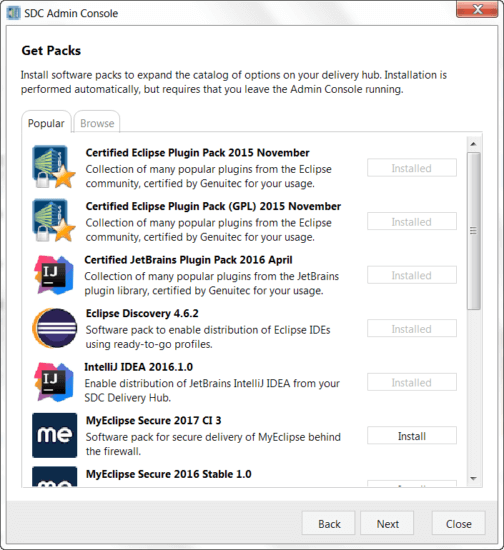Install the MyEclipse Secure 2017 CI 3 pack
The width and height of the screenshot is (504, 550).
point(412,436)
